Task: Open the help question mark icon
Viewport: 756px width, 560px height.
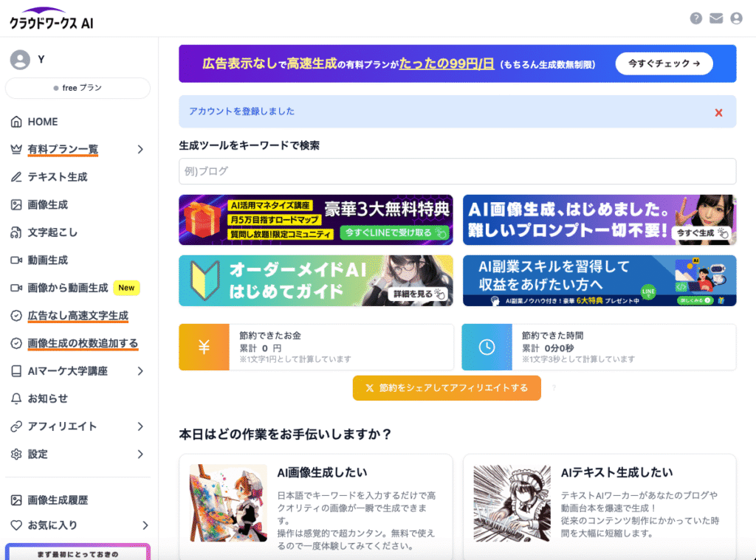Action: (695, 18)
